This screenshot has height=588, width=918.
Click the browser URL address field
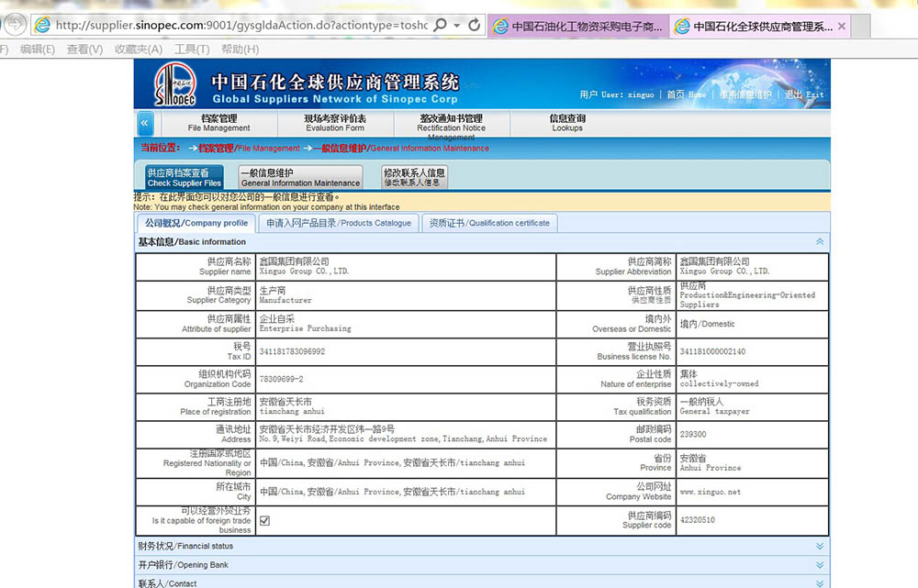(x=239, y=26)
